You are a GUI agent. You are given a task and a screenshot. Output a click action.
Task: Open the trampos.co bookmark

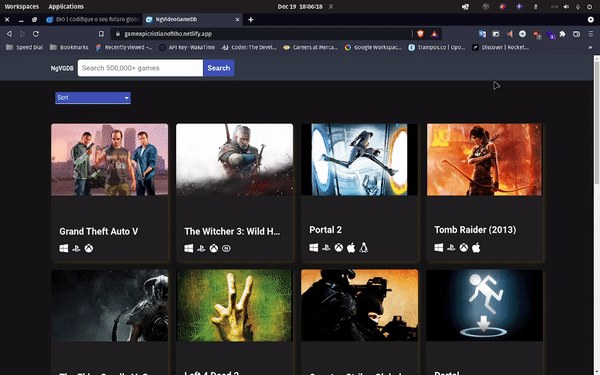pyautogui.click(x=437, y=47)
